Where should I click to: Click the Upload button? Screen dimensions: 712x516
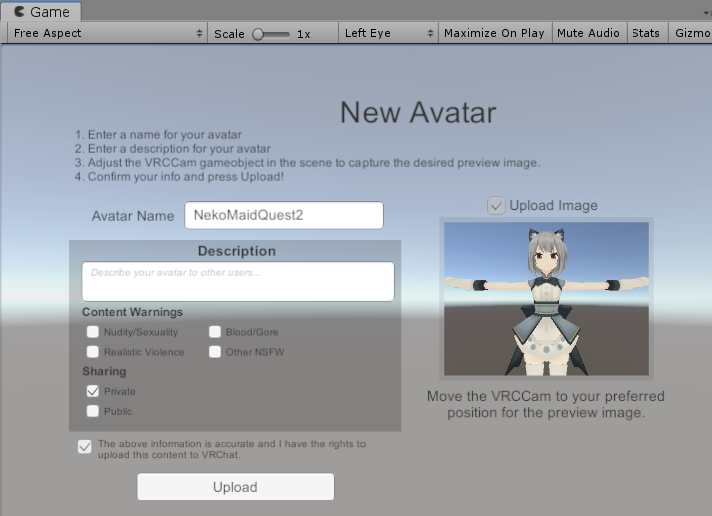pos(236,487)
